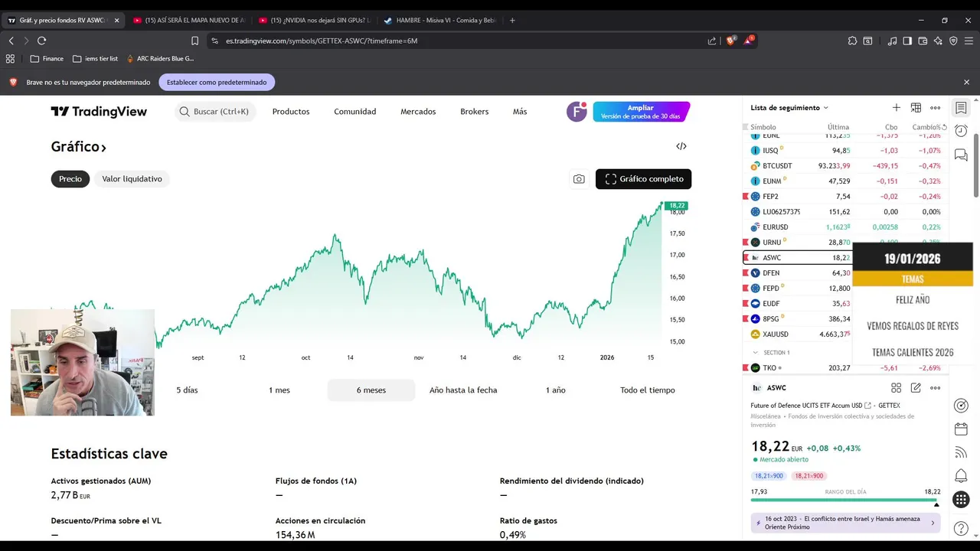
Task: Click the Brave Rewards triangle icon
Action: (x=749, y=41)
